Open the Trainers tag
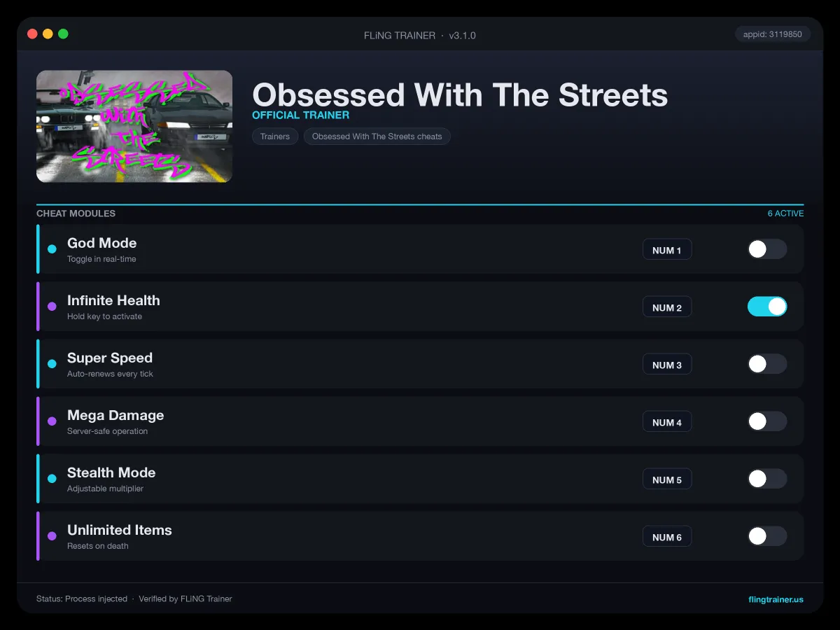 275,136
